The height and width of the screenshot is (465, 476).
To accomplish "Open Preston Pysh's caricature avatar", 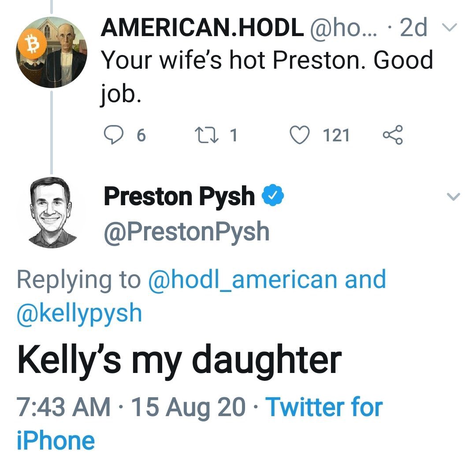I will click(52, 213).
